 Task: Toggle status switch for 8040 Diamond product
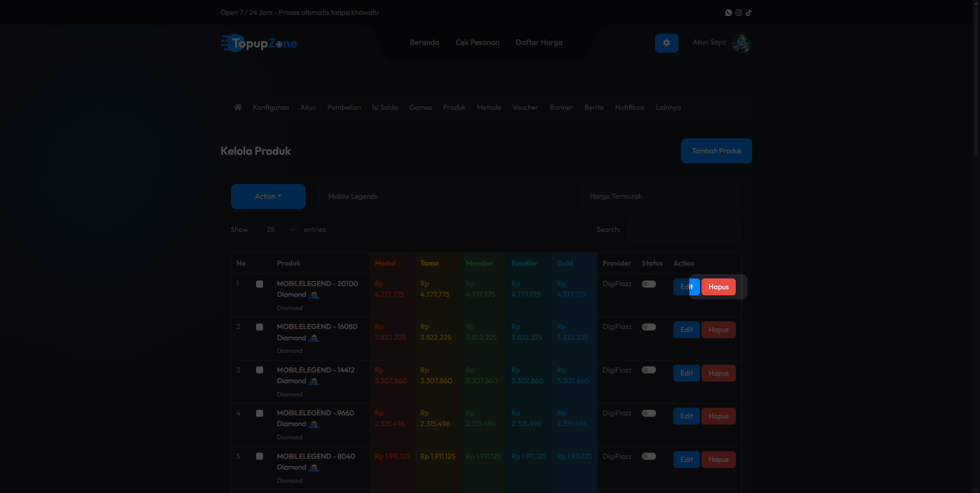point(649,456)
